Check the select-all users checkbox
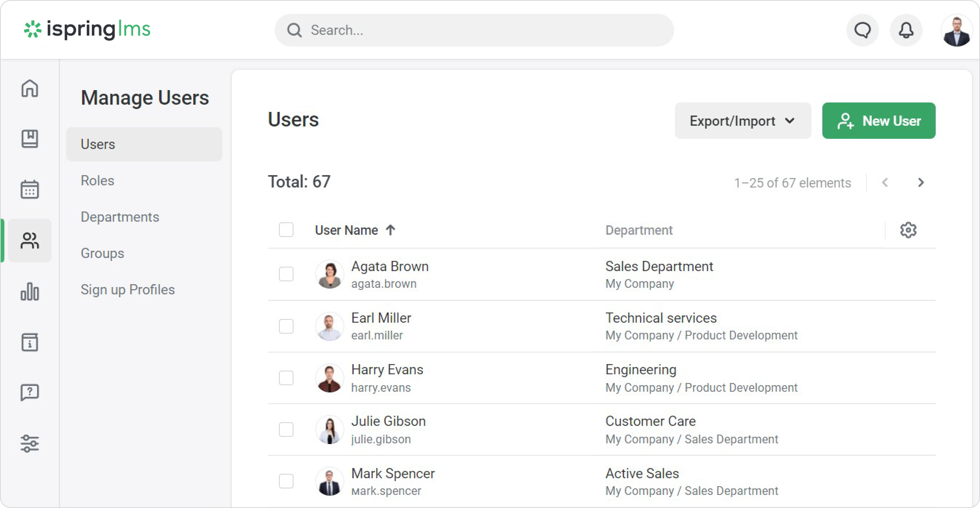The height and width of the screenshot is (508, 980). point(286,230)
